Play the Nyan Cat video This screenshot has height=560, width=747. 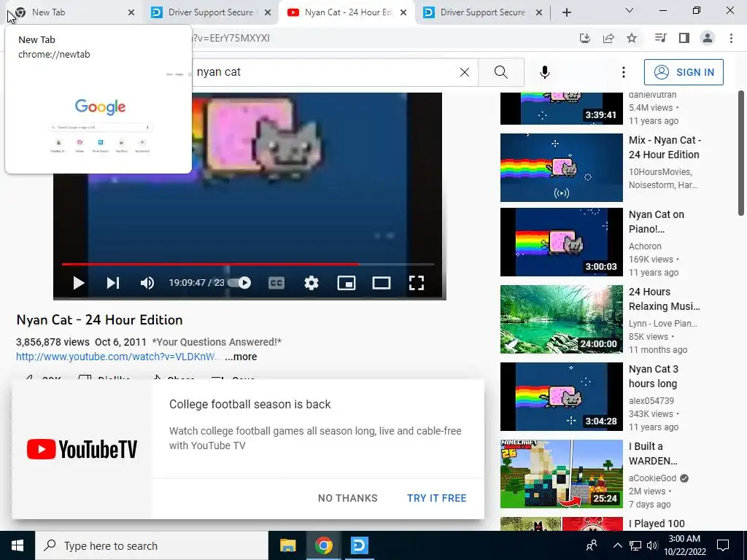(x=79, y=283)
